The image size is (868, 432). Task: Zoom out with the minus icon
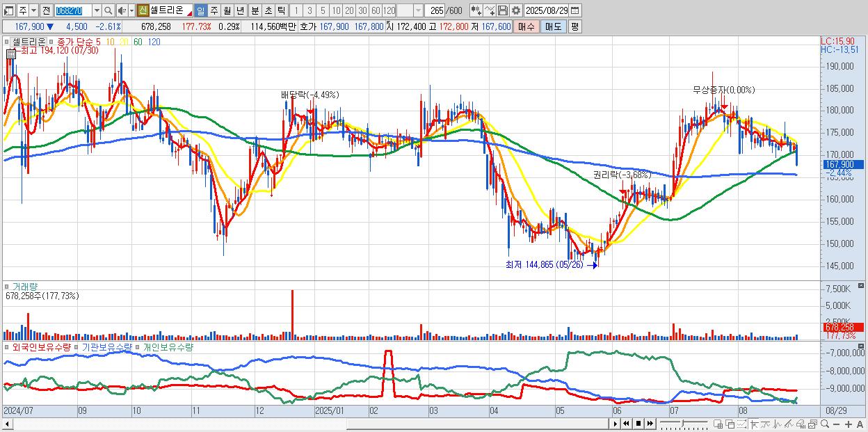pyautogui.click(x=836, y=424)
